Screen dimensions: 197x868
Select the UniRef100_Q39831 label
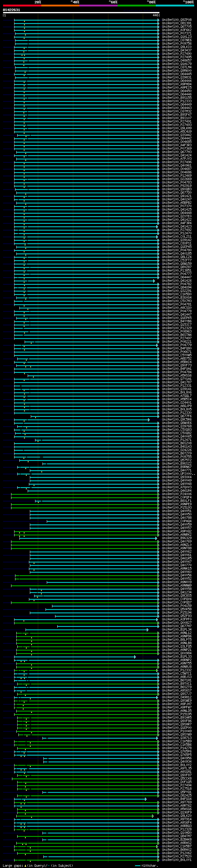176,77
